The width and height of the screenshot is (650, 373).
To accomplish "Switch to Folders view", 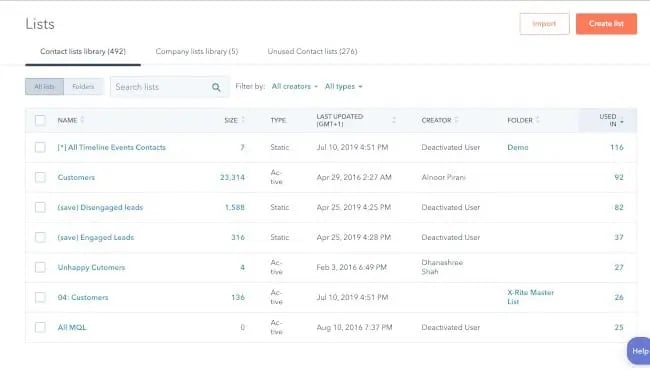I will pos(83,87).
